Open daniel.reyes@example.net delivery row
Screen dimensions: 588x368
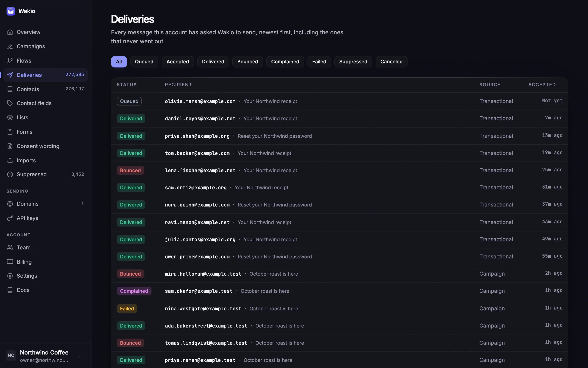pos(340,119)
